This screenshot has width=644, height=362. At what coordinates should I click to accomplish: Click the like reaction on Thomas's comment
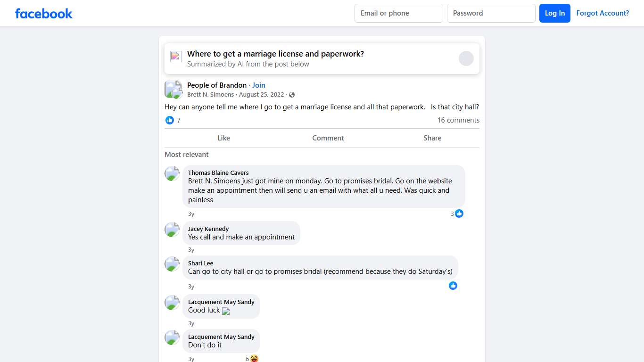click(459, 214)
